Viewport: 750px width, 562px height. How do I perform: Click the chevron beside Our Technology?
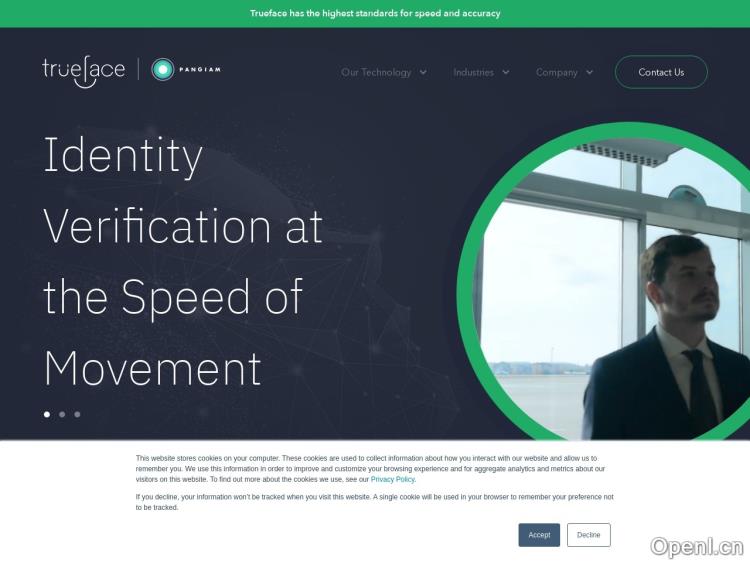(423, 72)
